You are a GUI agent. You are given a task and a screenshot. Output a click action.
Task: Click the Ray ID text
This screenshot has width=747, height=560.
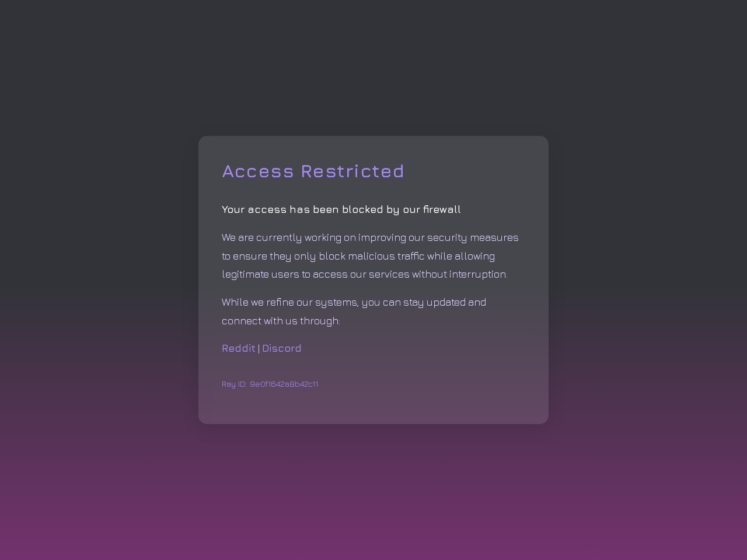pyautogui.click(x=270, y=384)
